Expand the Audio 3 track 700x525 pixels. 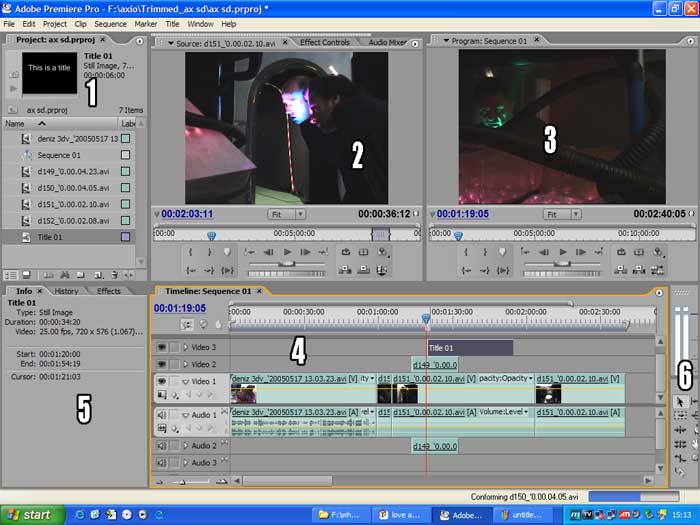(x=186, y=462)
